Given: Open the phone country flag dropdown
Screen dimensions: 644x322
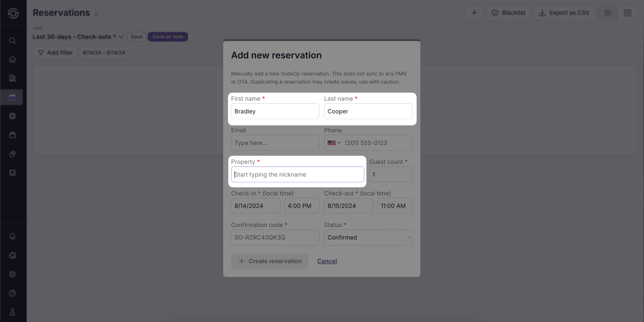Looking at the screenshot, I should [334, 143].
